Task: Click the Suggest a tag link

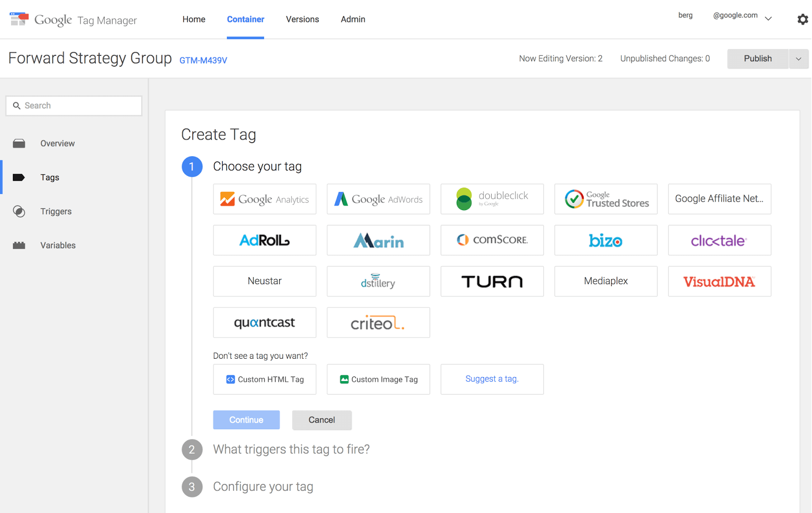Action: [492, 379]
